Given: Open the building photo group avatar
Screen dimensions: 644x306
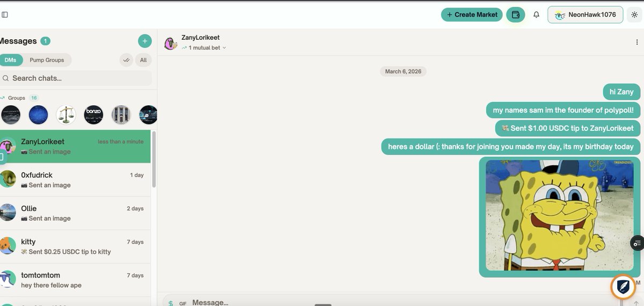Looking at the screenshot, I should coord(121,115).
